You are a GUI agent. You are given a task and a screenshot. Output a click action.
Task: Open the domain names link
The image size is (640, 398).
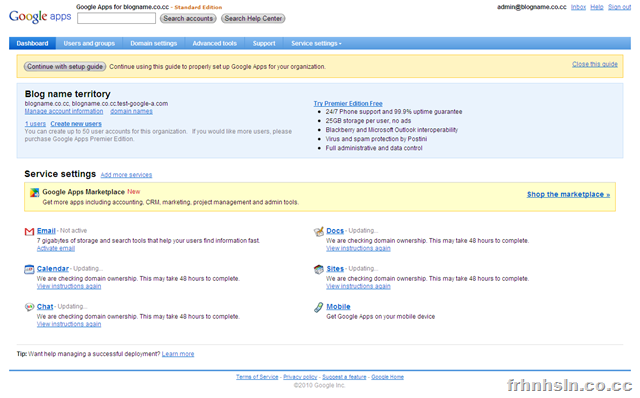tap(131, 111)
